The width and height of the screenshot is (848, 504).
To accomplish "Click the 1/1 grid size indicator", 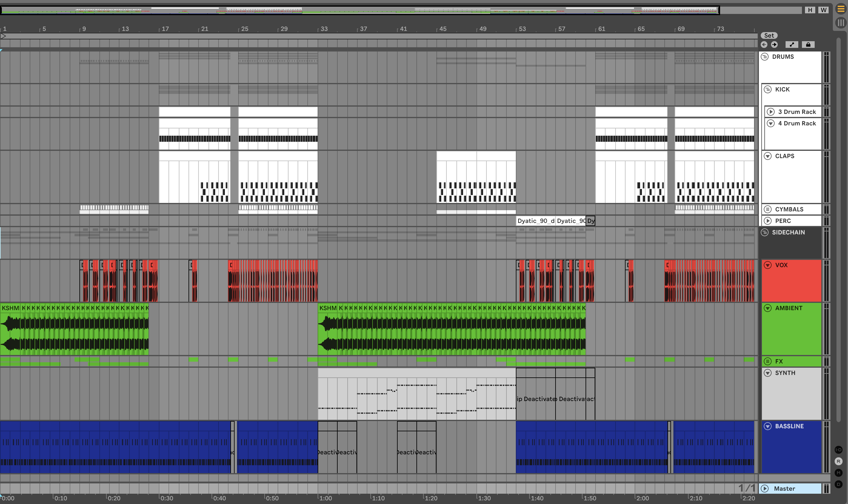I will [x=746, y=488].
